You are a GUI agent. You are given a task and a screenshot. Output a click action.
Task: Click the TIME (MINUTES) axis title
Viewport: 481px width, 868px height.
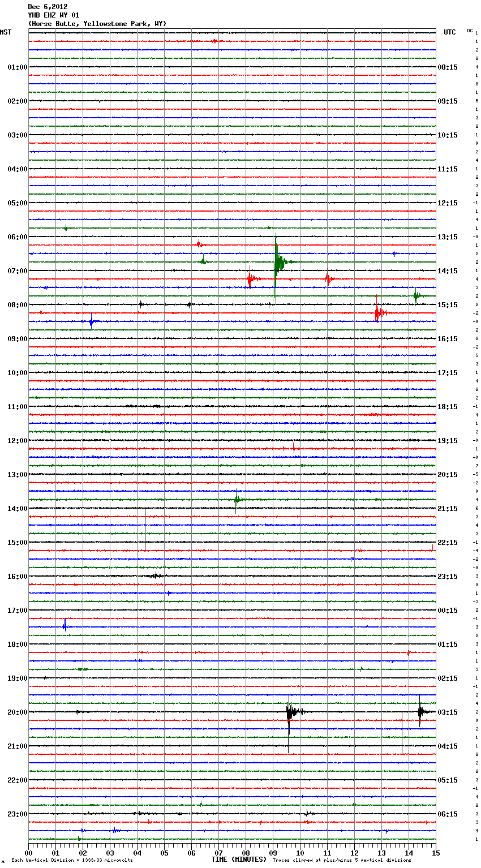[239, 860]
